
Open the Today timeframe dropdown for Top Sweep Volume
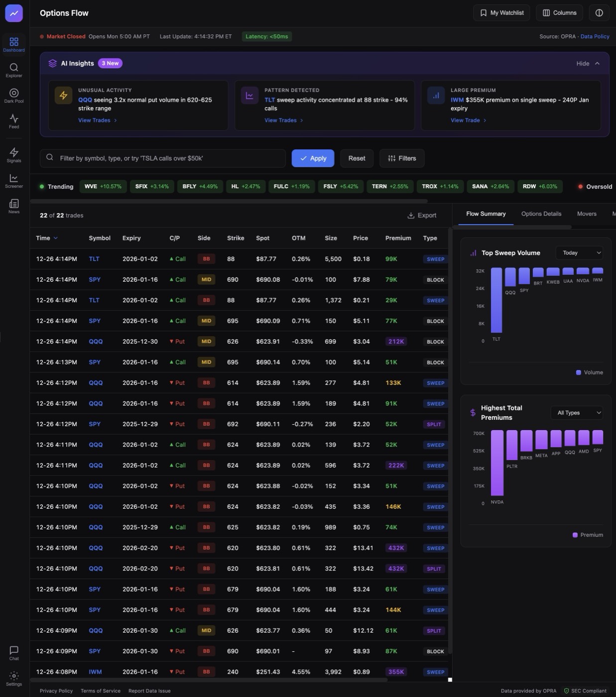(579, 252)
